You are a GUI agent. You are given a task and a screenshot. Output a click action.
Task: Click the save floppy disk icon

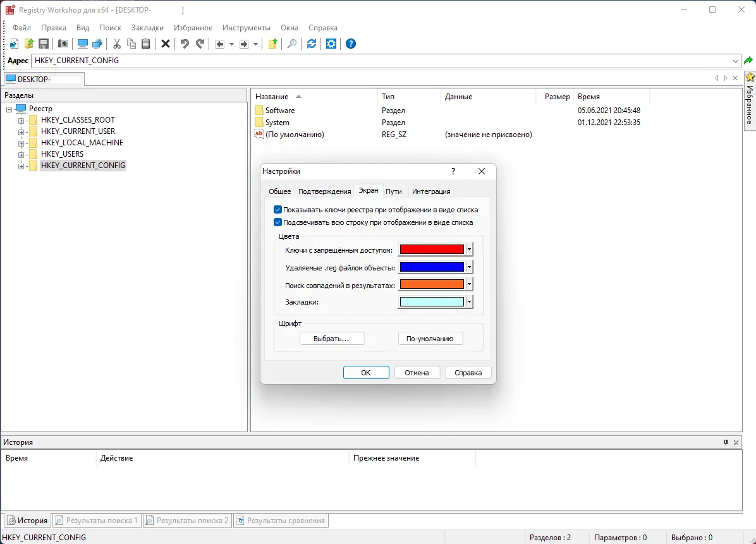(x=44, y=44)
